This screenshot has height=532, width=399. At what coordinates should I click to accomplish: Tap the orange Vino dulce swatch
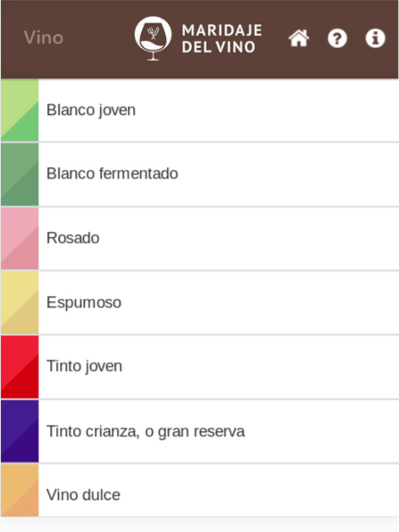20,490
